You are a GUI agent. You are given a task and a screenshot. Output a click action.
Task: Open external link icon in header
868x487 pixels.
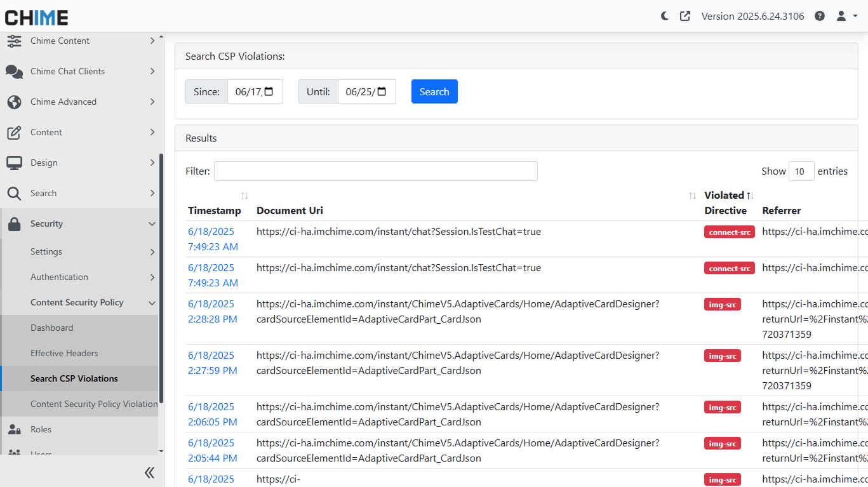pos(685,16)
